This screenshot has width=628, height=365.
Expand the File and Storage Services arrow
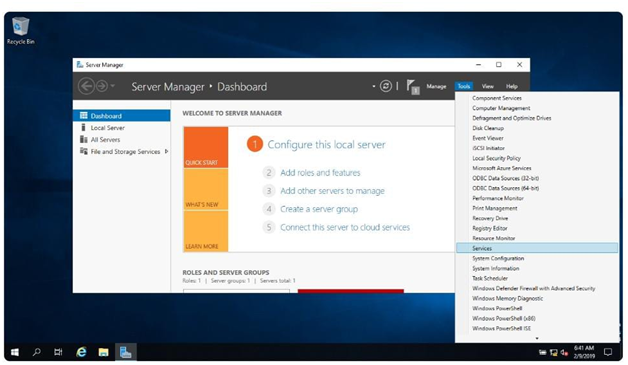(166, 151)
